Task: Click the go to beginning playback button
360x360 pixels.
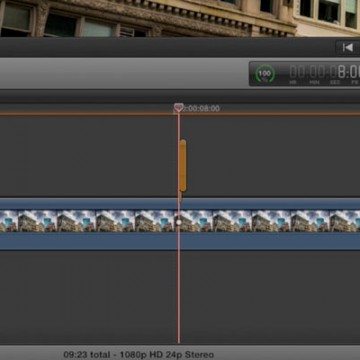Action: tap(347, 48)
